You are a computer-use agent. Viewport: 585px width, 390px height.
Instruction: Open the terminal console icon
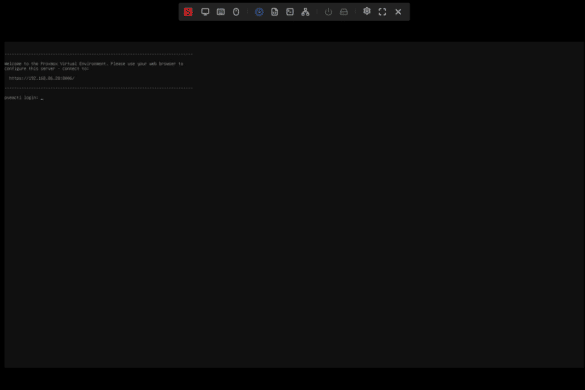click(x=290, y=12)
